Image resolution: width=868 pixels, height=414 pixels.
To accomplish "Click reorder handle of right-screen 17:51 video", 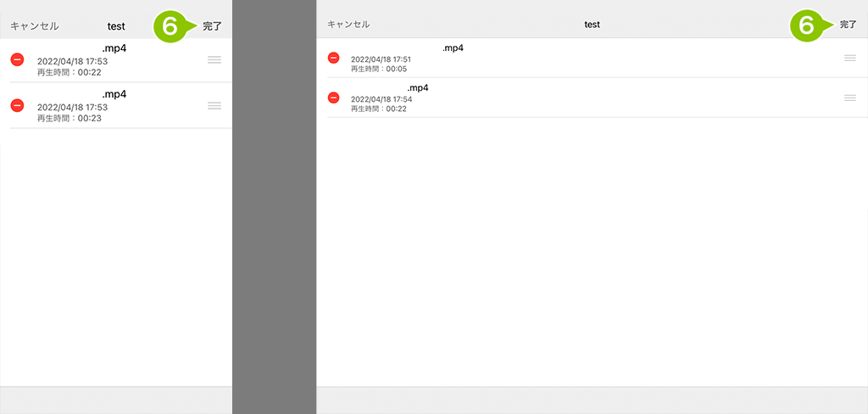I will (x=849, y=58).
